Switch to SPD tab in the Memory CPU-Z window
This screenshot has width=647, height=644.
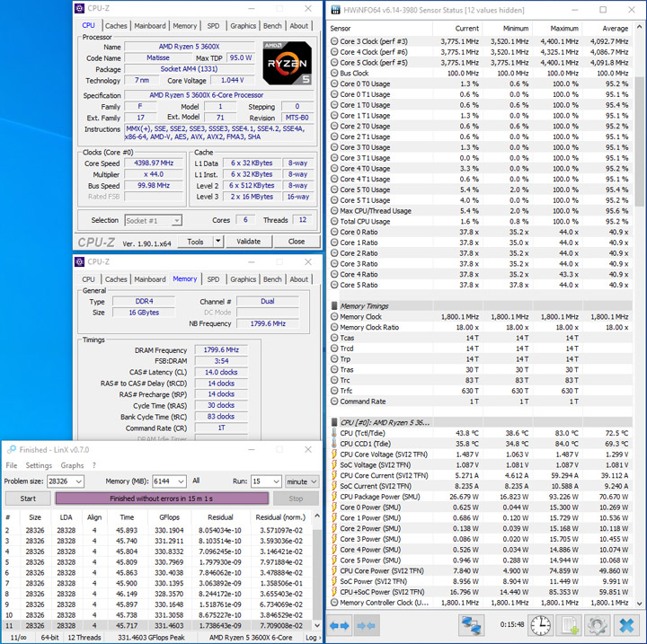(x=213, y=279)
